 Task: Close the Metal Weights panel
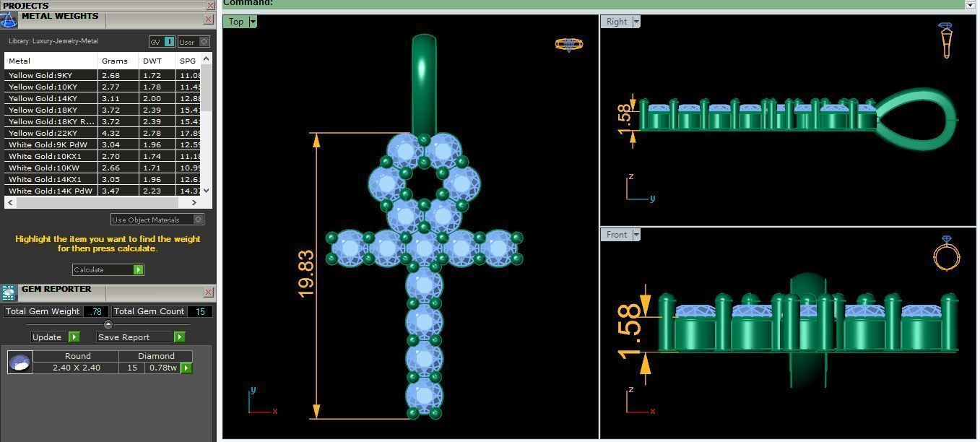pyautogui.click(x=210, y=19)
